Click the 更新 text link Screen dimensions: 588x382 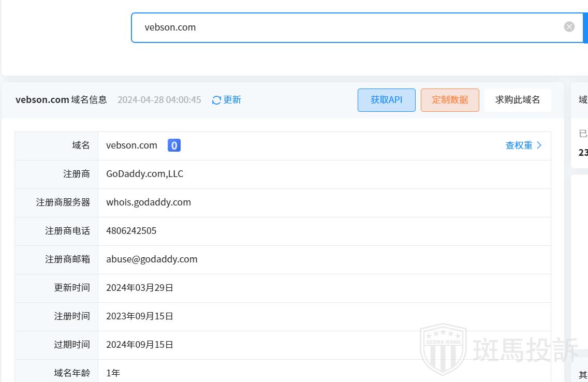pos(232,100)
